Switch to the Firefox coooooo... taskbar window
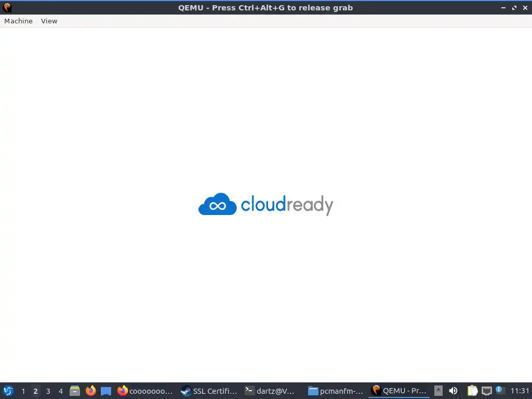The width and height of the screenshot is (532, 399). tap(145, 391)
